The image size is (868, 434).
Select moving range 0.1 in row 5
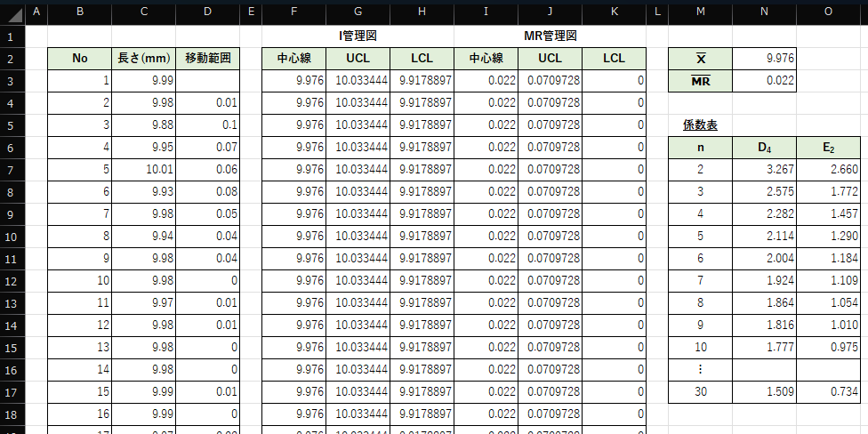tap(207, 125)
